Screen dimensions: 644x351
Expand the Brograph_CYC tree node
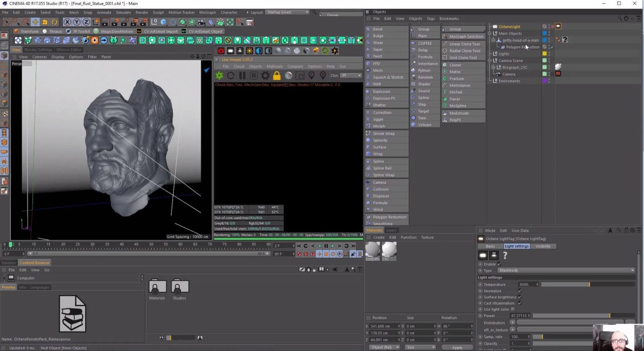point(493,67)
